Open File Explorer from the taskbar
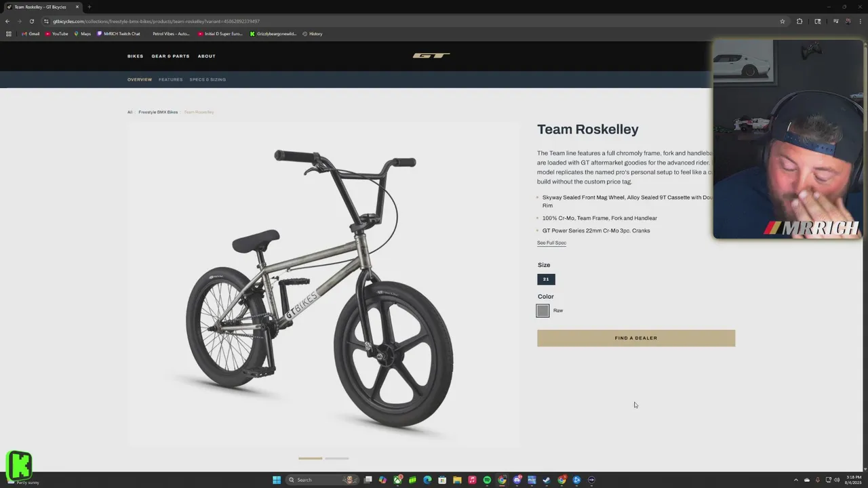 457,480
